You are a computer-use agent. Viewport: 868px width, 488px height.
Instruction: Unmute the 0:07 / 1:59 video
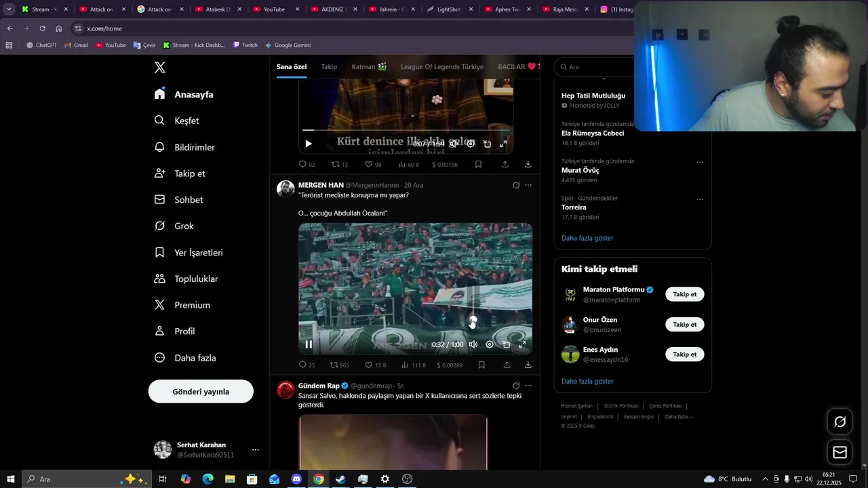pyautogui.click(x=453, y=144)
